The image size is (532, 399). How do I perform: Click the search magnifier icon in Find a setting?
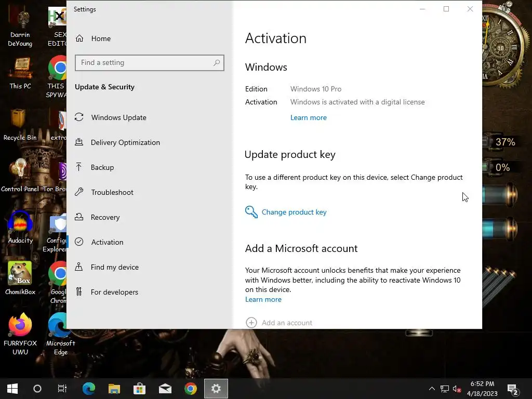pyautogui.click(x=217, y=63)
